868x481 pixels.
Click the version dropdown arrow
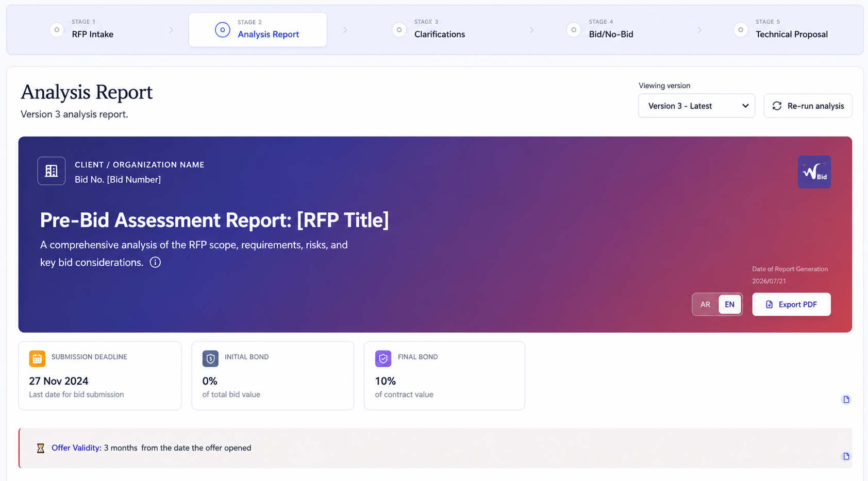(x=745, y=106)
